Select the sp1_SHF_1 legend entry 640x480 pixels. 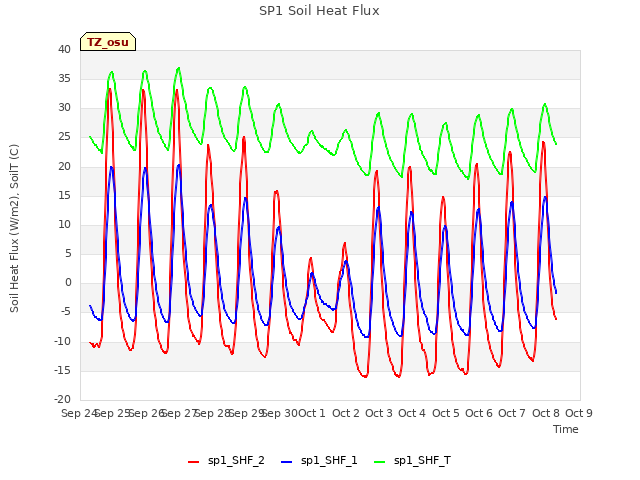coord(319,460)
